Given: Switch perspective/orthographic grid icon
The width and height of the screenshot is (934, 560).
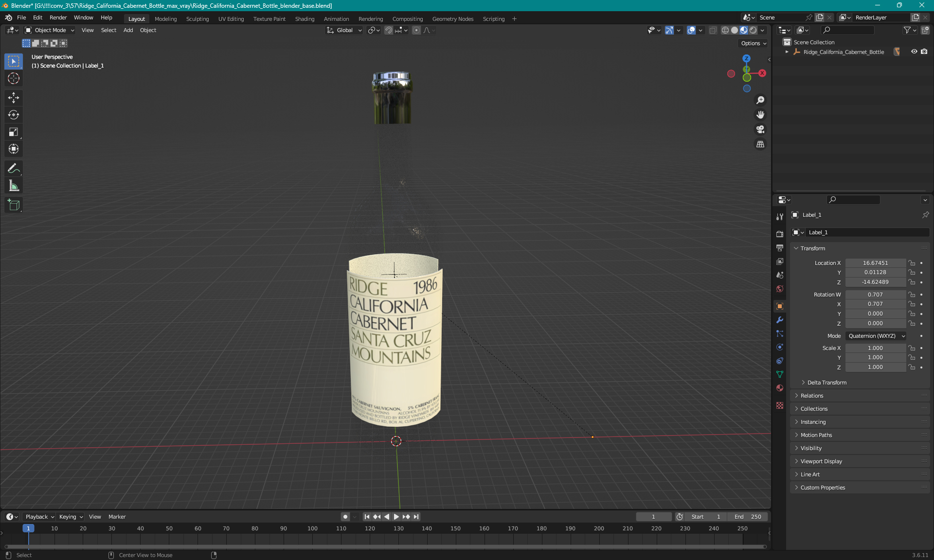Looking at the screenshot, I should pos(760,144).
